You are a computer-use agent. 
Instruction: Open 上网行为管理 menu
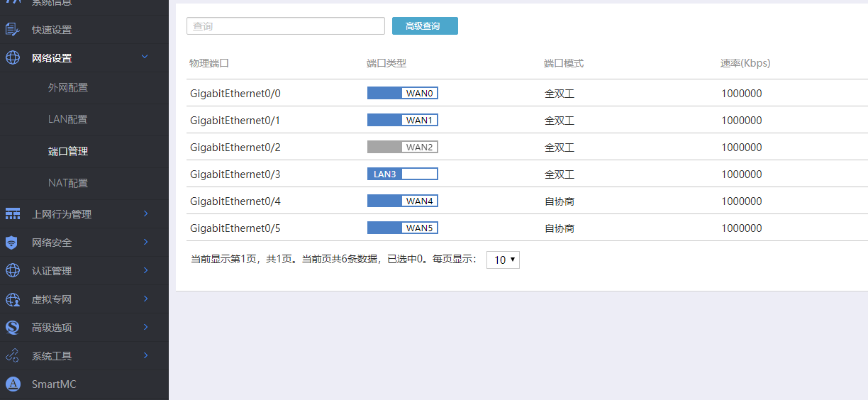pos(84,214)
